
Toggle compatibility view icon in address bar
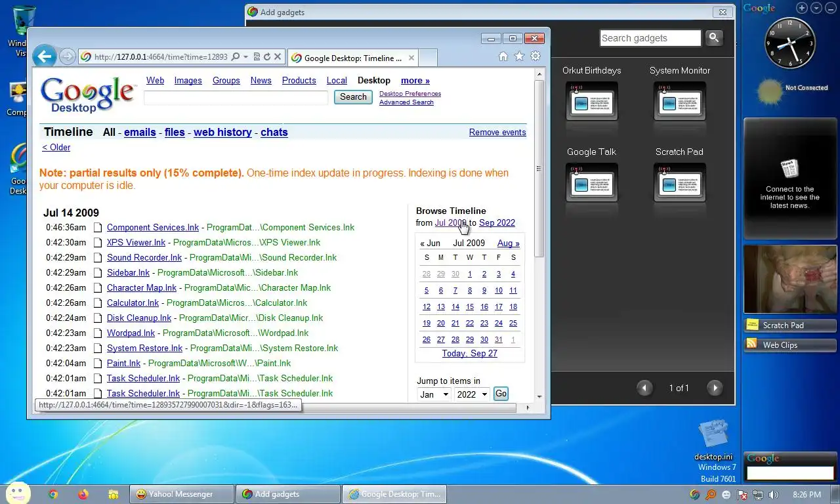(257, 57)
